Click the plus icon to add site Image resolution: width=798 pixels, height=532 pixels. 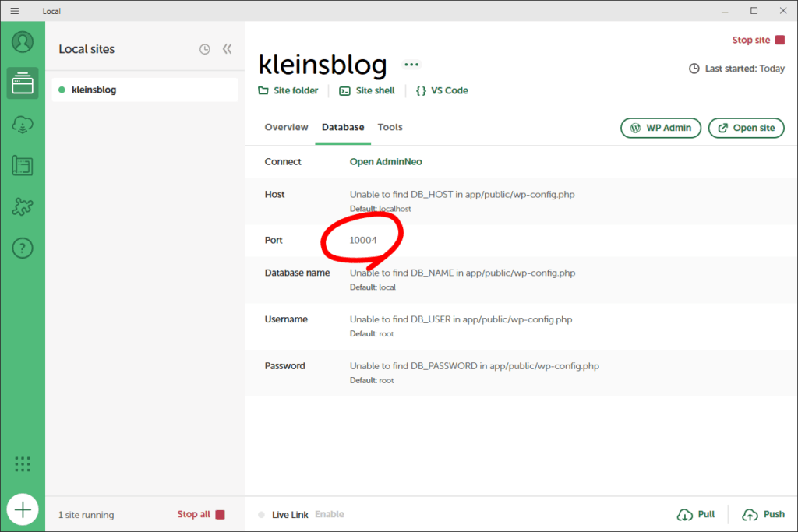[x=23, y=510]
